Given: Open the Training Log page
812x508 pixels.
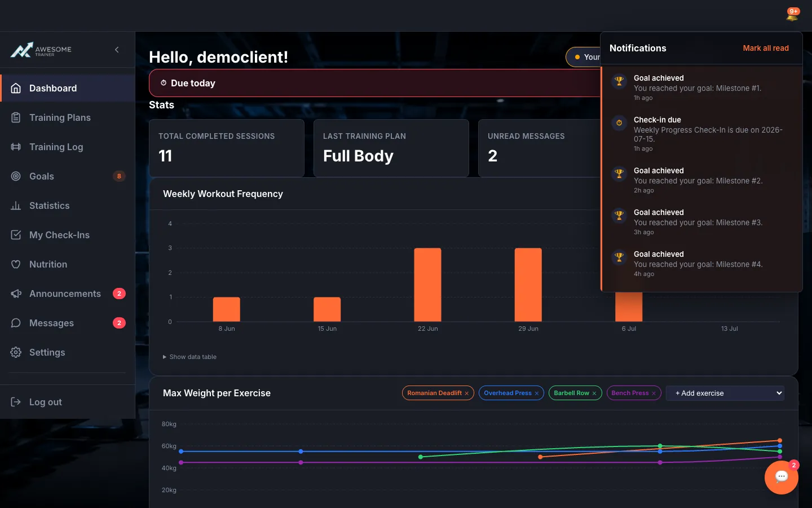Looking at the screenshot, I should 68,147.
